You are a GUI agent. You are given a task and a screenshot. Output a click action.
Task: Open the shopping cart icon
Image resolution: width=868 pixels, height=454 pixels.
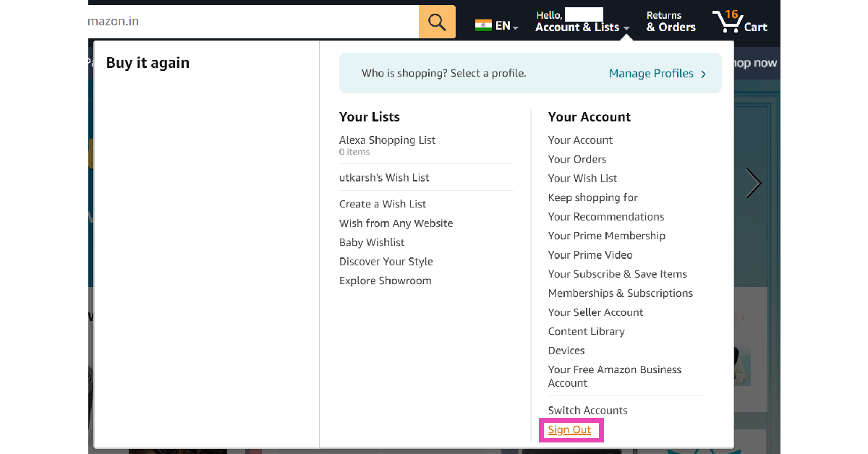click(x=740, y=22)
